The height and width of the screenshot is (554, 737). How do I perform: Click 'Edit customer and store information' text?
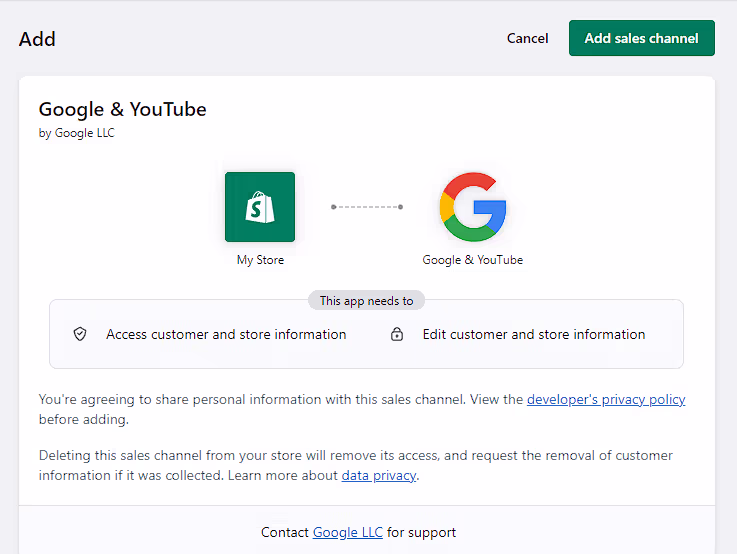tap(534, 335)
